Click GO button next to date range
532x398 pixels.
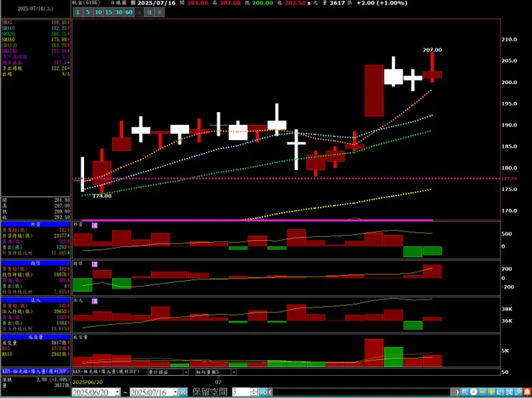[x=183, y=392]
